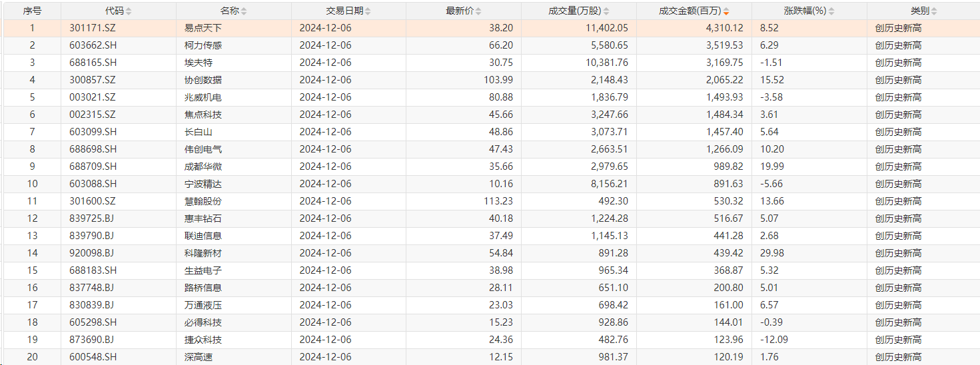Select stock code 301171.SZ
This screenshot has height=365, width=980.
pyautogui.click(x=93, y=28)
